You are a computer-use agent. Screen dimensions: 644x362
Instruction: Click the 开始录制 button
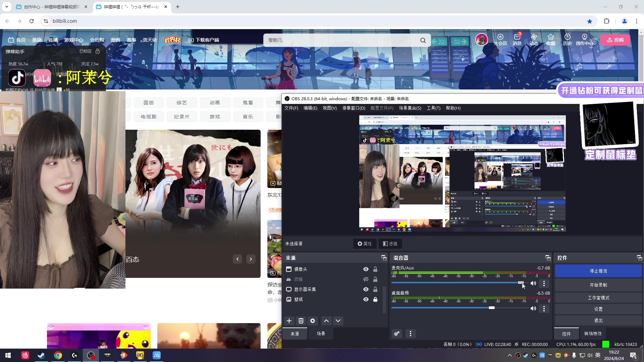coord(598,285)
